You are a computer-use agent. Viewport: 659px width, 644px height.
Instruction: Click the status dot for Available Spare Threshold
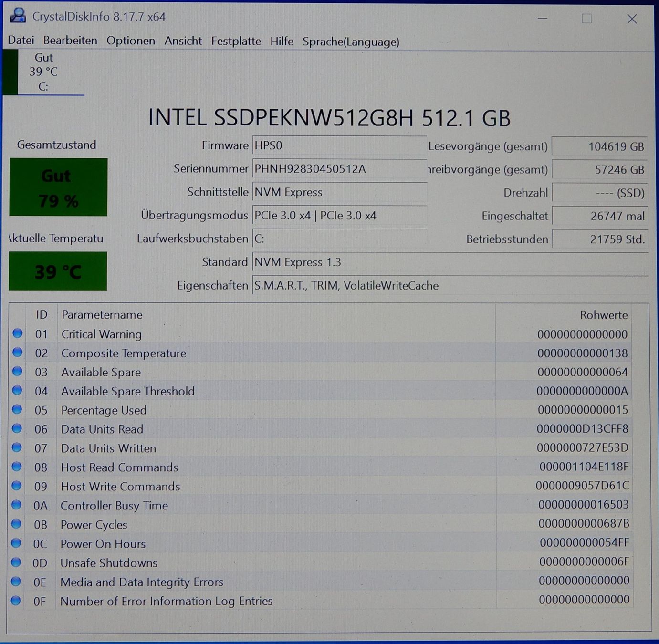tap(17, 390)
